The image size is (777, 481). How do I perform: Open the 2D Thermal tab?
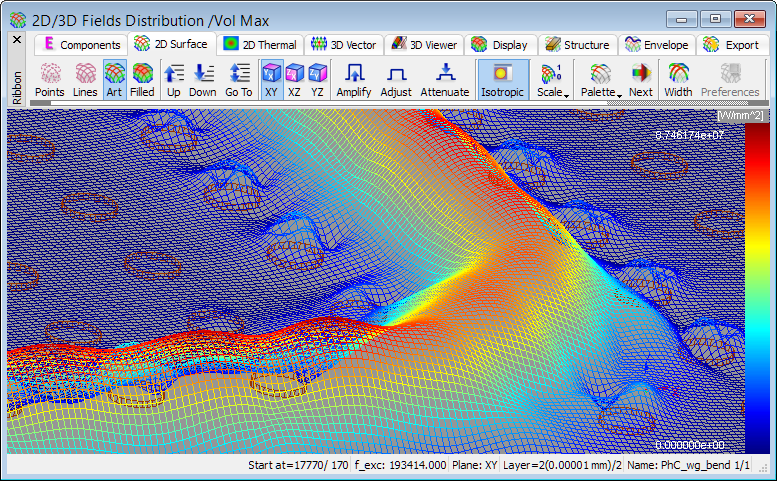260,45
